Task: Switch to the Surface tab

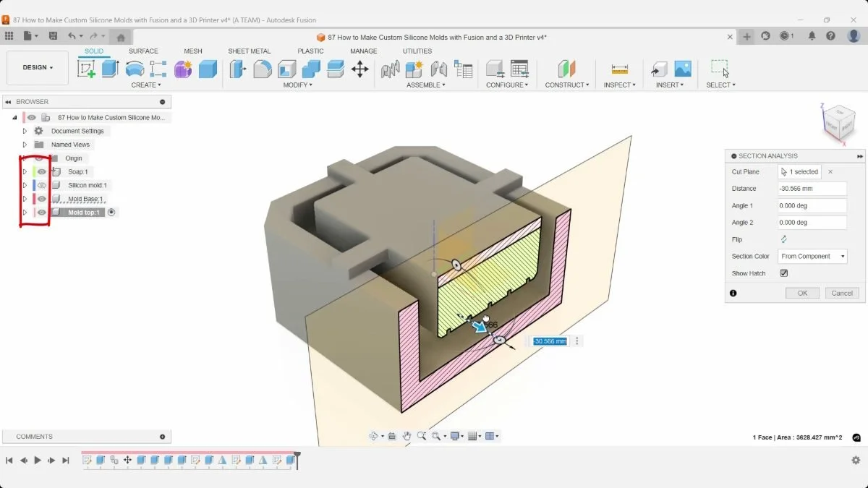Action: point(143,51)
